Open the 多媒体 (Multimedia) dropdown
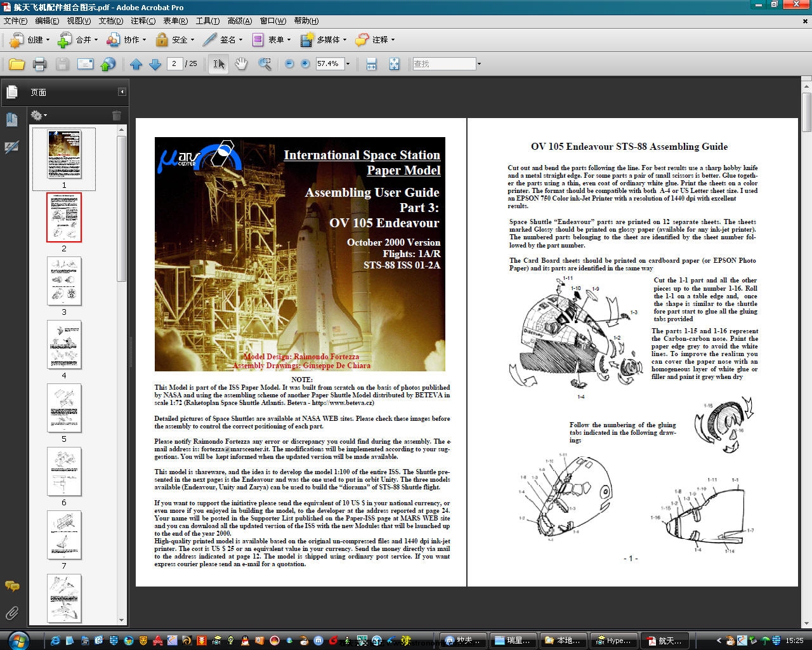 point(323,40)
